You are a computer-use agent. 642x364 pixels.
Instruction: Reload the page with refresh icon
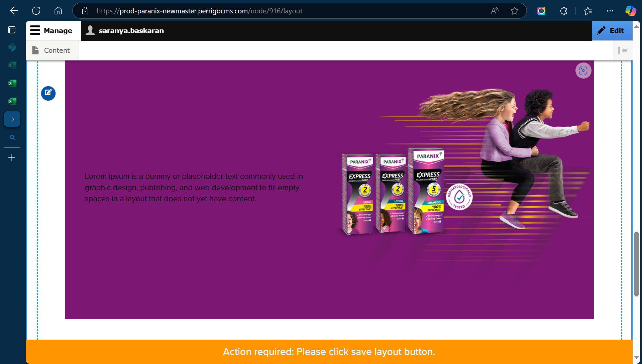click(x=36, y=11)
